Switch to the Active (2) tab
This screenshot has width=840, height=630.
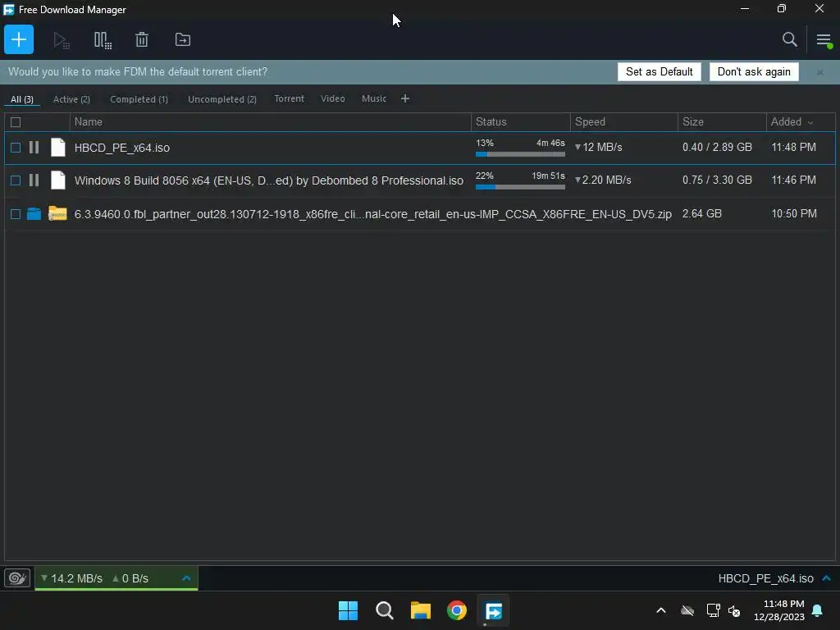(71, 99)
